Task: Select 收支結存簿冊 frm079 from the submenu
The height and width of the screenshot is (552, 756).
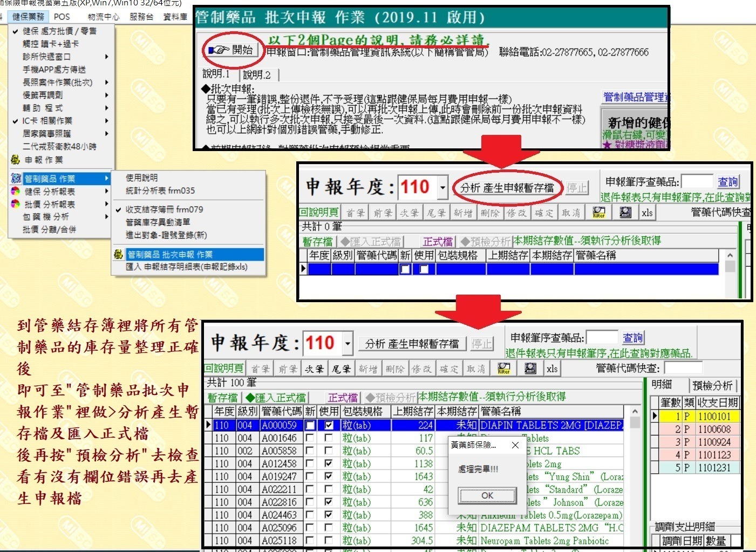Action: pos(164,209)
